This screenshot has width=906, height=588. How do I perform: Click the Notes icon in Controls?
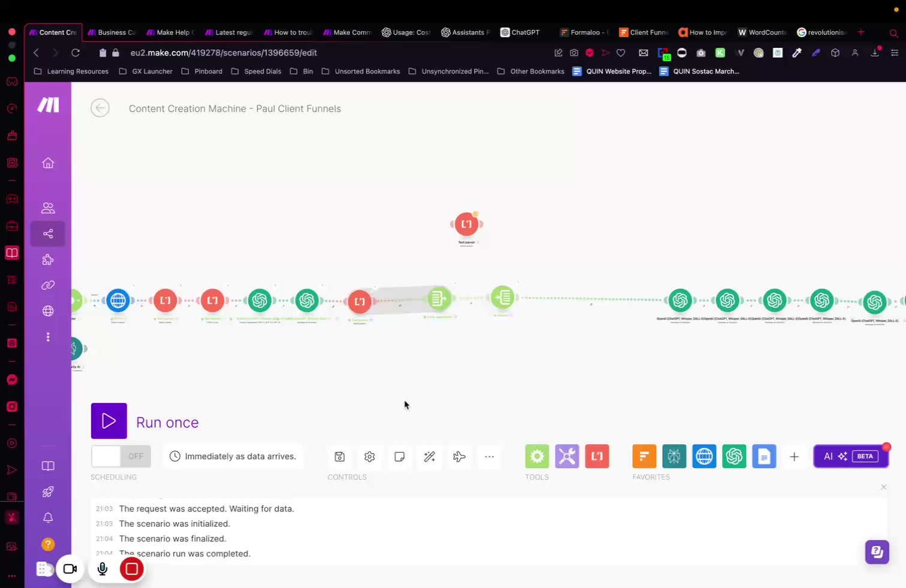[400, 457]
